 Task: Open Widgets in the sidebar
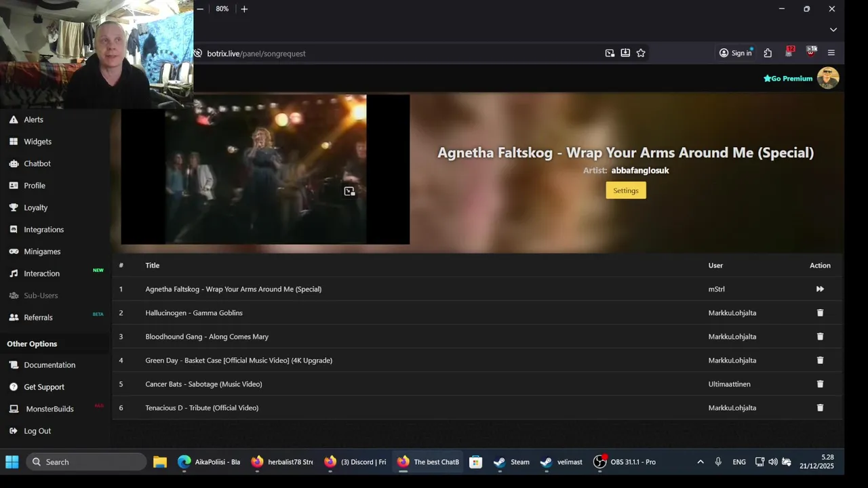[x=31, y=142]
